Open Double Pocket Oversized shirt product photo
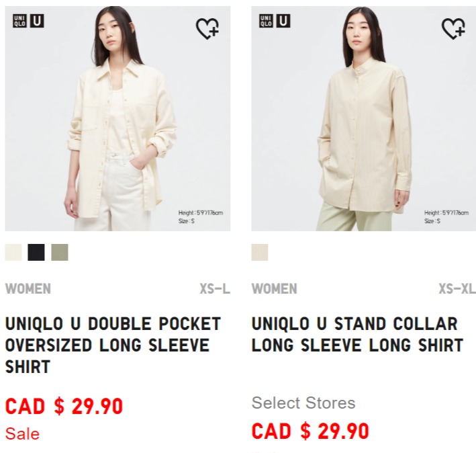476x453 pixels. (117, 118)
